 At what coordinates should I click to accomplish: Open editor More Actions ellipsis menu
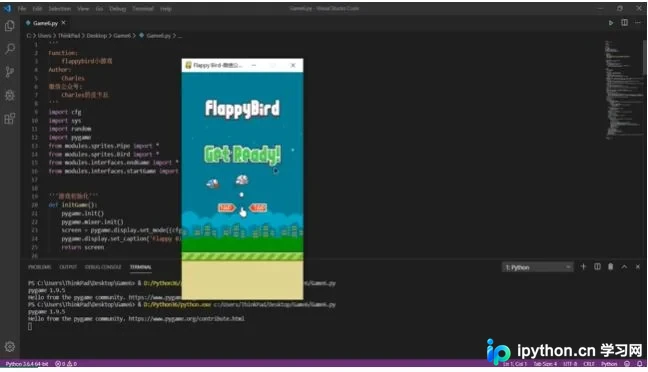tap(638, 23)
